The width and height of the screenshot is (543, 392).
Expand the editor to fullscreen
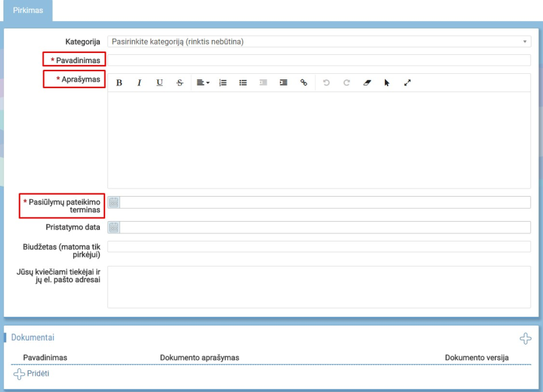click(407, 83)
